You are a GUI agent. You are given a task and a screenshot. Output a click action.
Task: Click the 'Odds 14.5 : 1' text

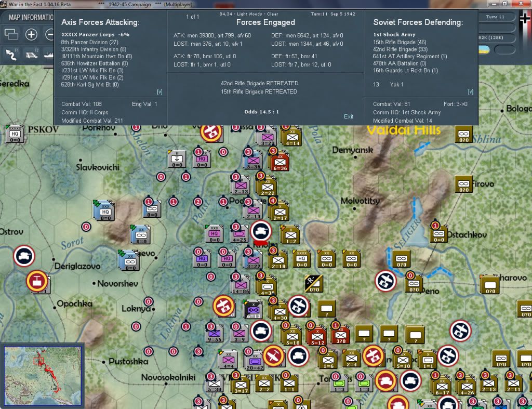(x=262, y=112)
